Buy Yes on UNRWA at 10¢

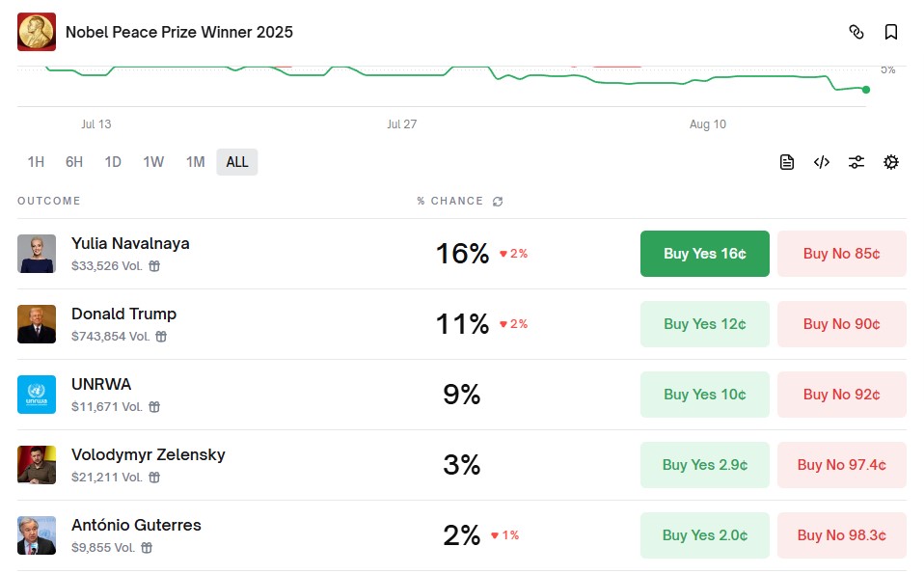click(x=705, y=395)
